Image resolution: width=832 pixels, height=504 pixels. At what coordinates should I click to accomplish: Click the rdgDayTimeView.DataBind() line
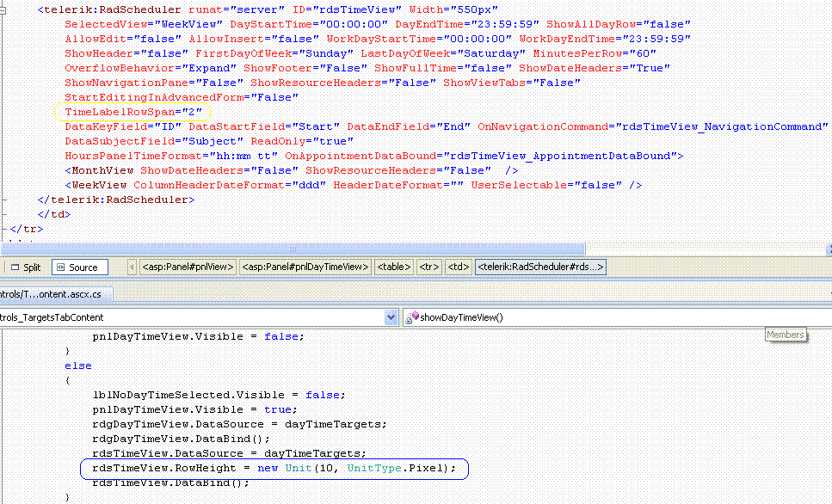(x=182, y=439)
